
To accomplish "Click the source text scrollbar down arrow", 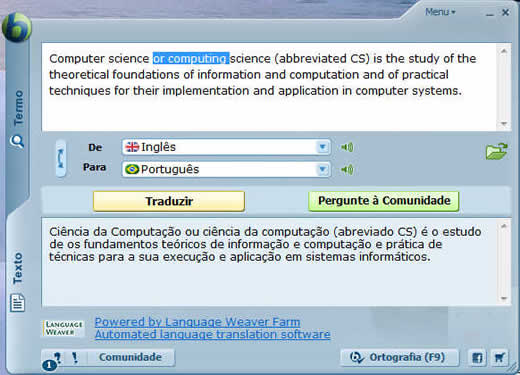I will [x=504, y=124].
